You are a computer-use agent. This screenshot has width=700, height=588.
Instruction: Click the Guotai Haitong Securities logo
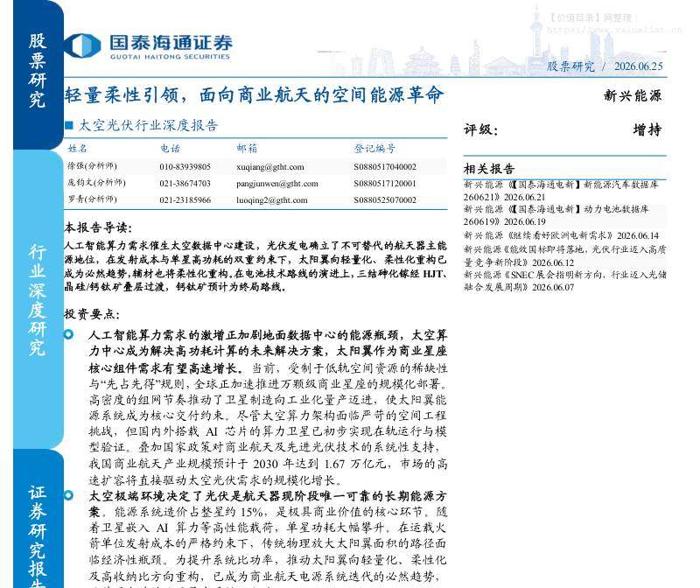tap(148, 46)
